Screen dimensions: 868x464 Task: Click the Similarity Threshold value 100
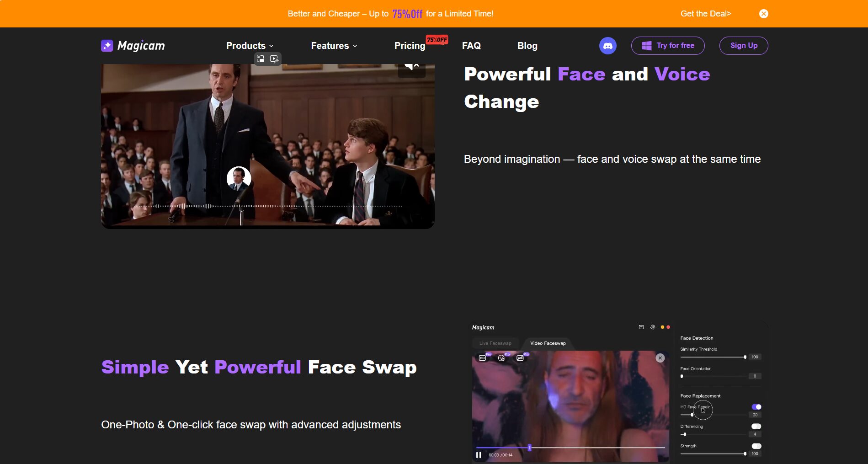click(x=755, y=357)
